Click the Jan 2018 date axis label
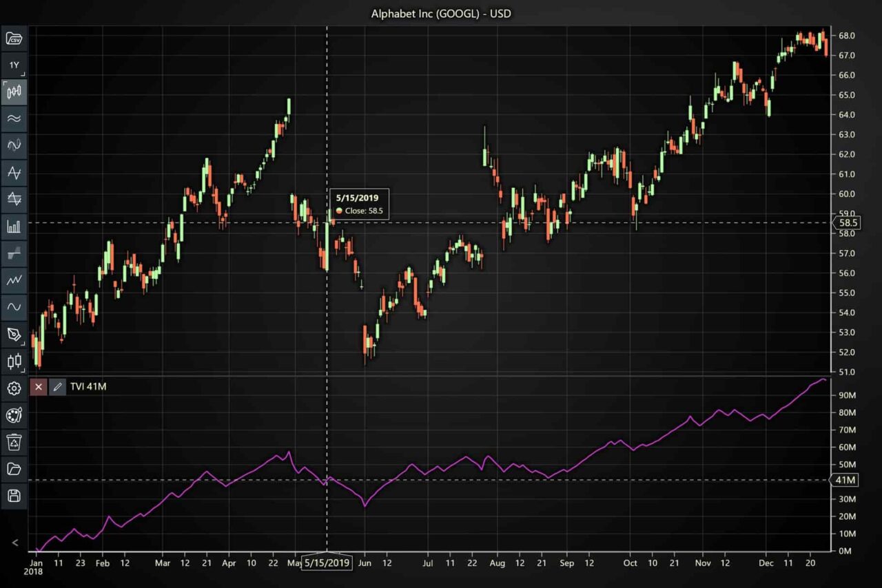The width and height of the screenshot is (882, 588). pos(33,567)
